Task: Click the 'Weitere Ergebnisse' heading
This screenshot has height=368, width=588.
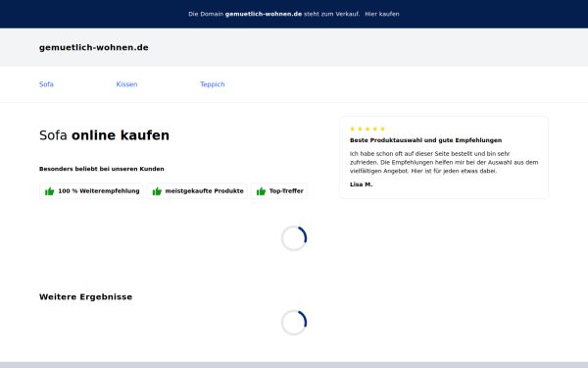Action: tap(86, 297)
